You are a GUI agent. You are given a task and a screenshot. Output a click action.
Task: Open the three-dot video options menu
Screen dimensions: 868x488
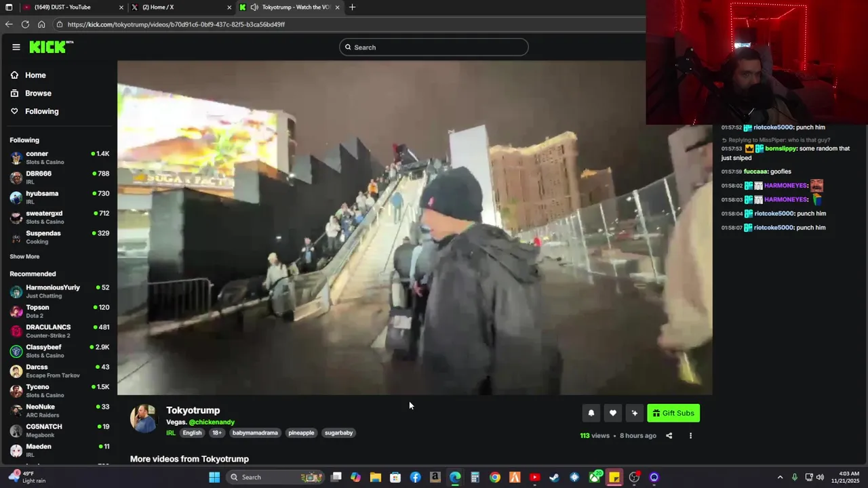(690, 436)
